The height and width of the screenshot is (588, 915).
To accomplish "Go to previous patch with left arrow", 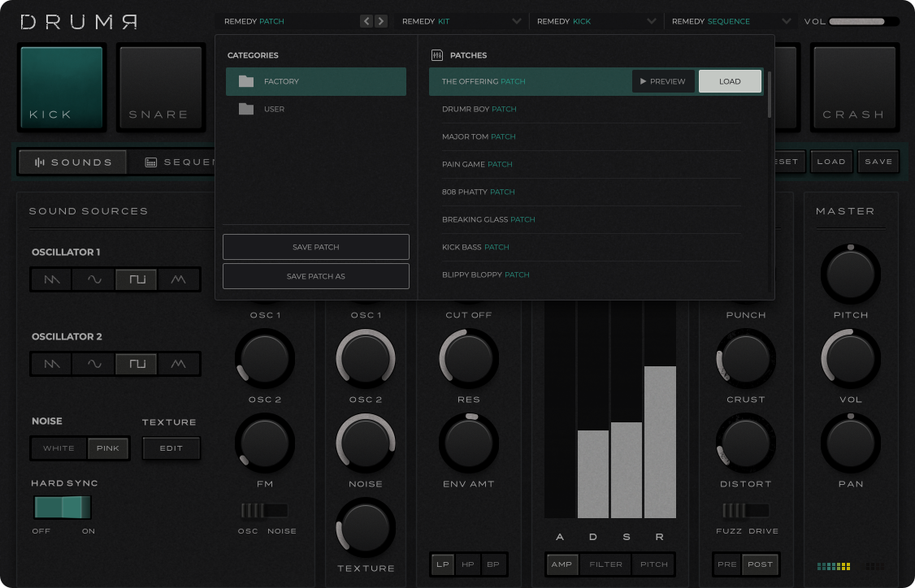I will (366, 22).
